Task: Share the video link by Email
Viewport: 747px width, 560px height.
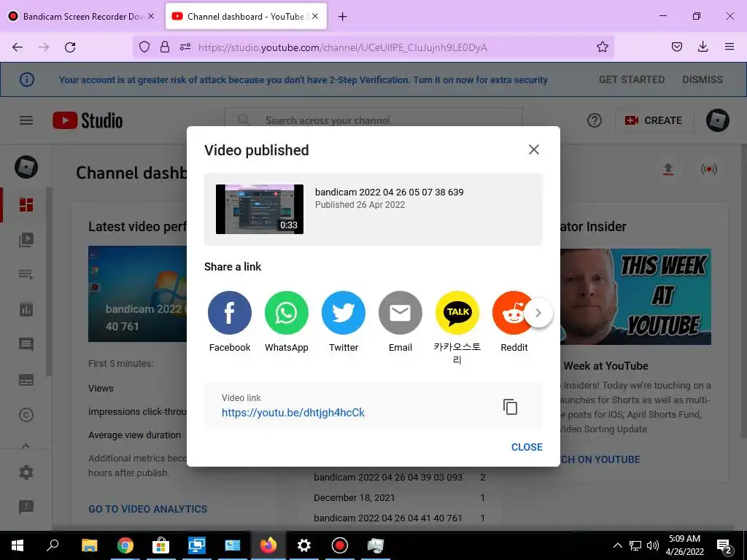Action: [x=400, y=313]
